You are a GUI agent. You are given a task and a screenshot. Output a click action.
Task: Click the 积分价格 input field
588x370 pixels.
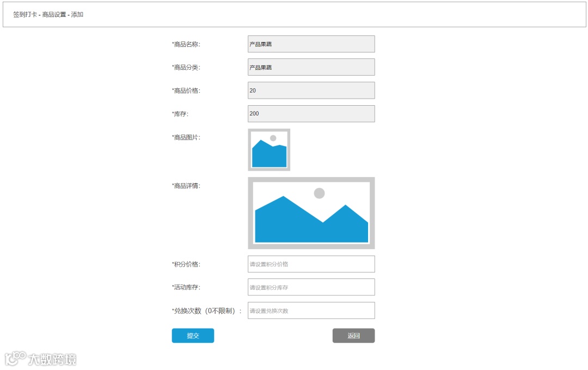coord(311,264)
